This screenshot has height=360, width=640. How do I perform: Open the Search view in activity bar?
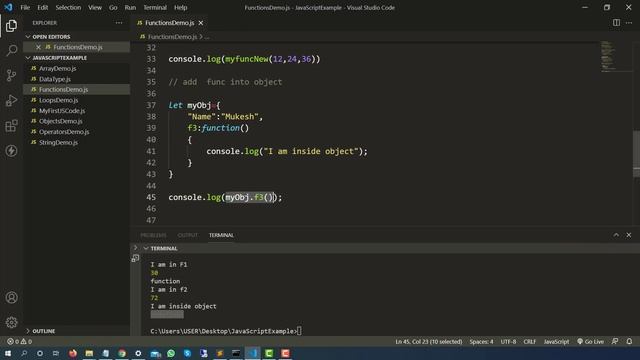[11, 51]
